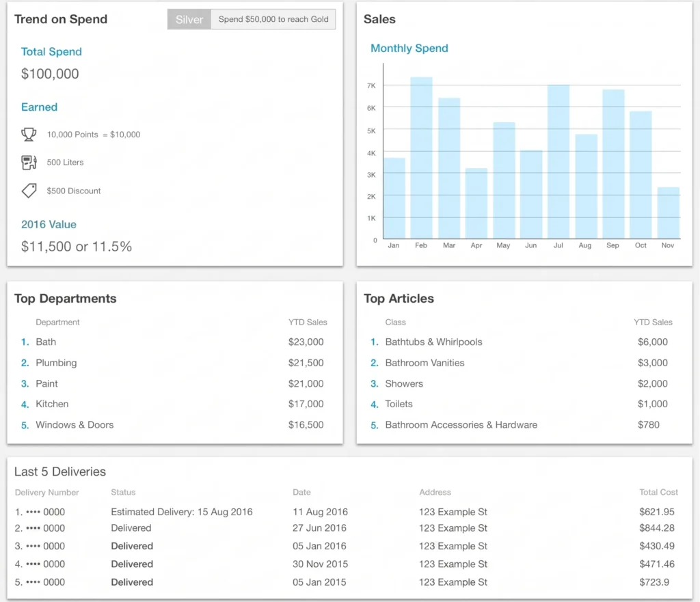The height and width of the screenshot is (602, 700).
Task: Click the Total Spend heading
Action: [x=51, y=52]
